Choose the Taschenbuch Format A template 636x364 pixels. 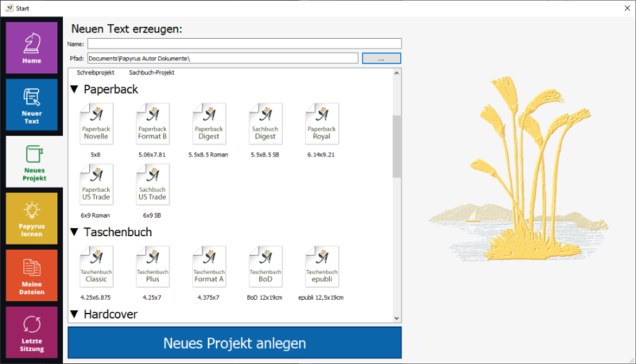[x=209, y=266]
